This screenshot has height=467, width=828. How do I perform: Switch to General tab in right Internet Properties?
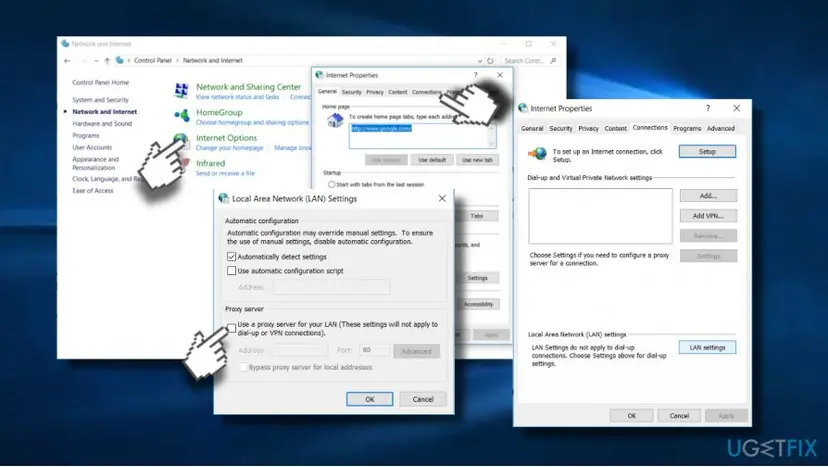tap(532, 128)
